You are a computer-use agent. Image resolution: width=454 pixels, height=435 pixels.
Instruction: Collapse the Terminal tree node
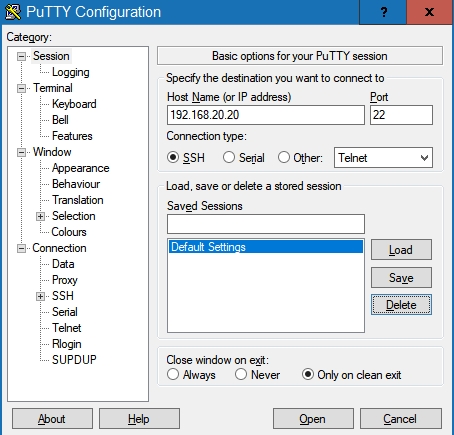coord(21,88)
